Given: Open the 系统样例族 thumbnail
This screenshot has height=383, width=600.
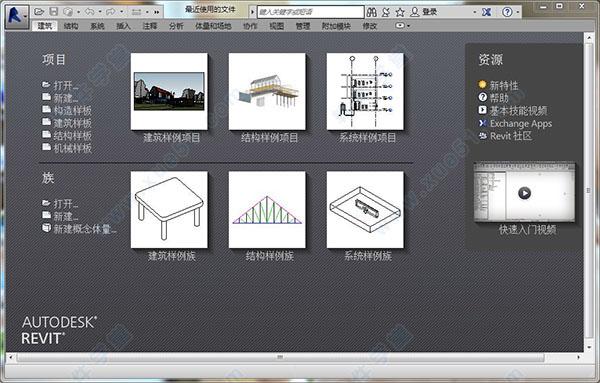Looking at the screenshot, I should click(365, 210).
